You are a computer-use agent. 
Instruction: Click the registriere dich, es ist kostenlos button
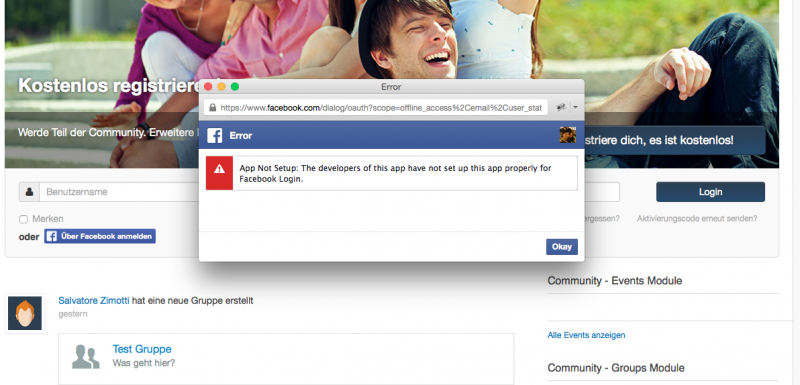(674, 140)
